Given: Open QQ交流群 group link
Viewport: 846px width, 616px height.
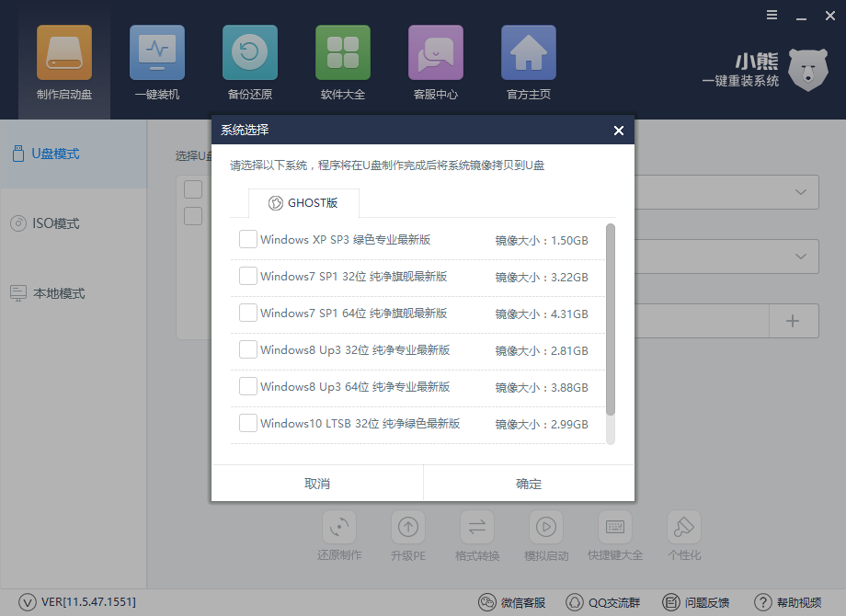Looking at the screenshot, I should point(602,602).
